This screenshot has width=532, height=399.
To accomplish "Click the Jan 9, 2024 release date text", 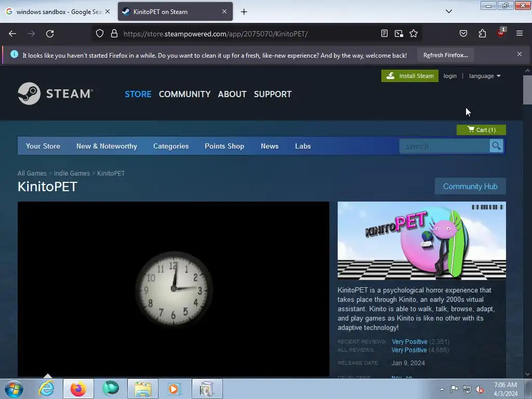I will (x=408, y=363).
